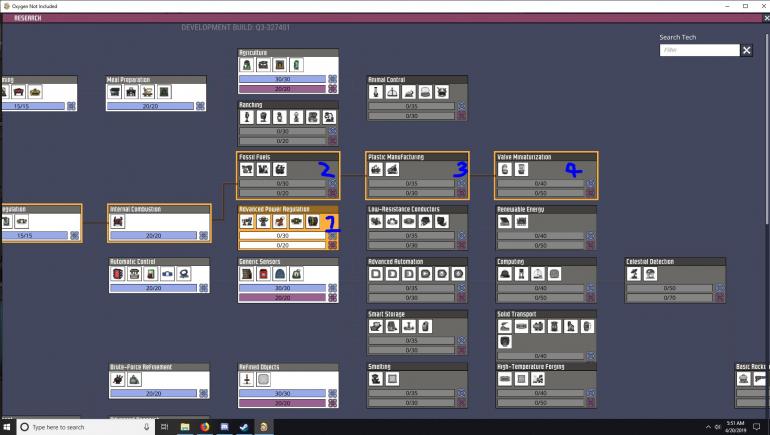Open the Windows Start menu
Viewport: 770px width, 435px height.
click(7, 427)
